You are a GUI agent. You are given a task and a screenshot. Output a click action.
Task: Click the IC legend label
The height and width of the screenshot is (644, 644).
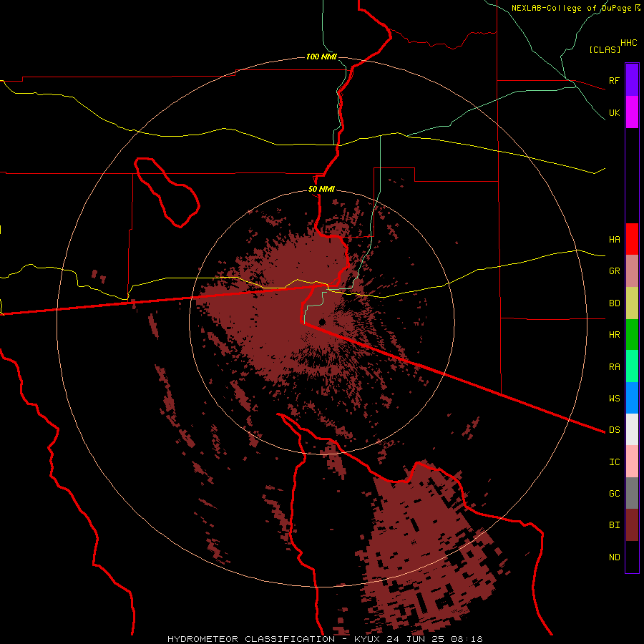[x=614, y=462]
